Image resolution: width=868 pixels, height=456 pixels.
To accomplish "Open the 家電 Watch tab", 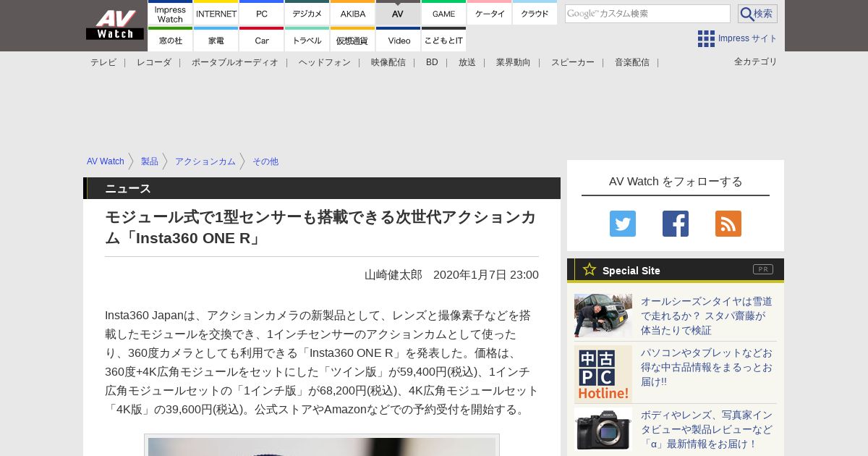I will tap(216, 40).
